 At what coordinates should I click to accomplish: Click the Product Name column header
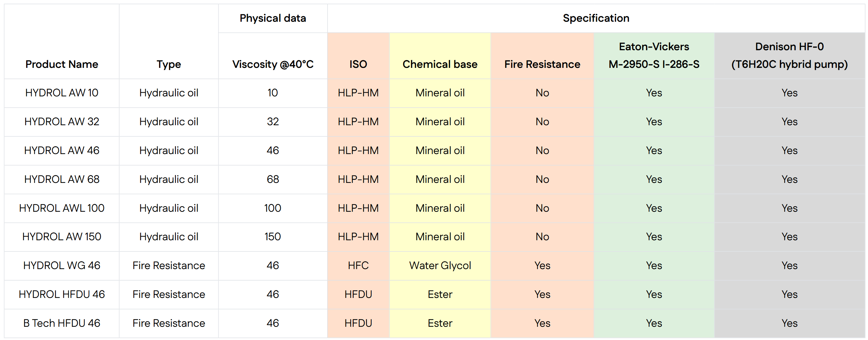tap(62, 64)
